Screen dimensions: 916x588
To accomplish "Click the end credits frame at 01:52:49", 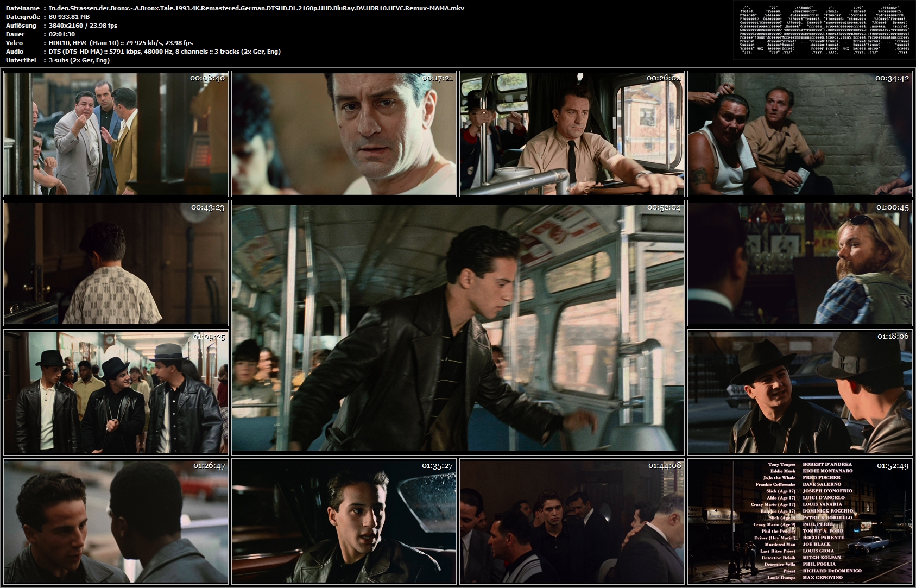I will pyautogui.click(x=800, y=522).
